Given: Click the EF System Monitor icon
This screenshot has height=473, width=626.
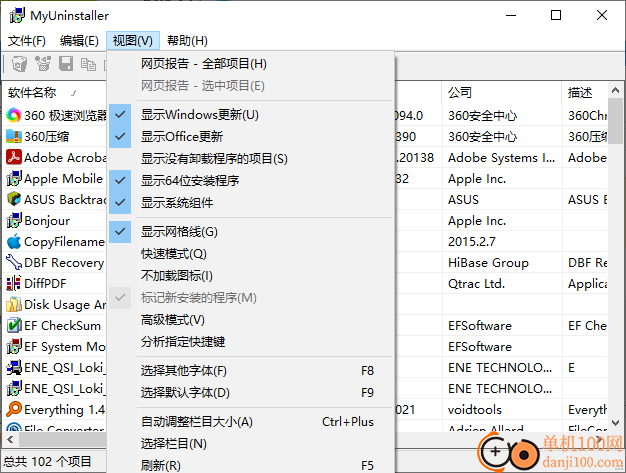Looking at the screenshot, I should [14, 346].
